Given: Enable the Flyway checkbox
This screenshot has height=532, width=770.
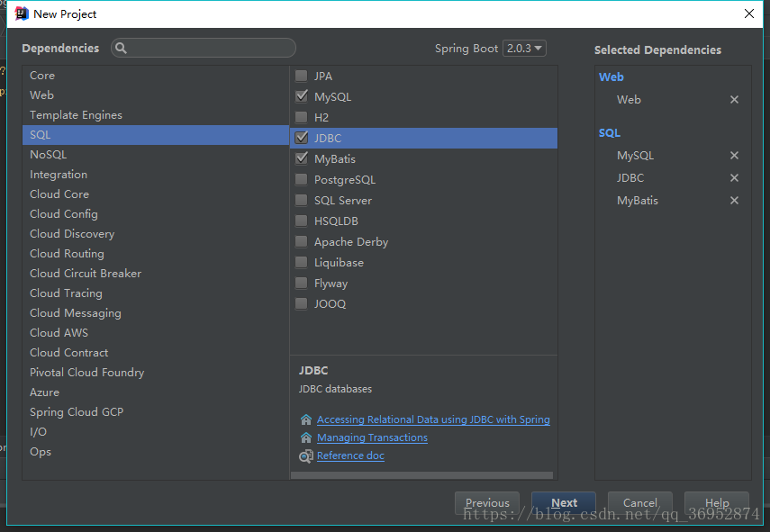Looking at the screenshot, I should coord(301,284).
